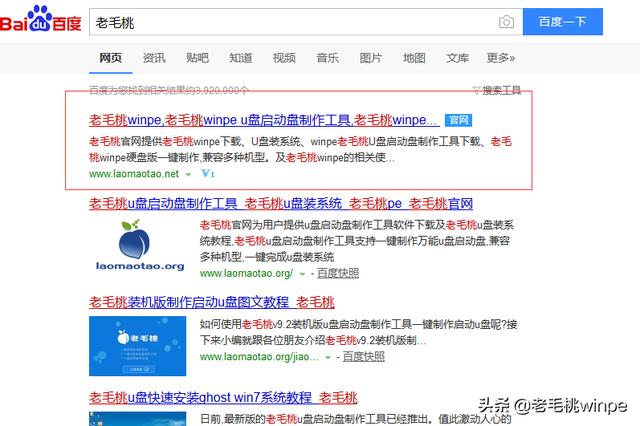This screenshot has height=426, width=640.
Task: Open the blue 老毛桃 tutorial thumbnail
Action: pos(138,346)
